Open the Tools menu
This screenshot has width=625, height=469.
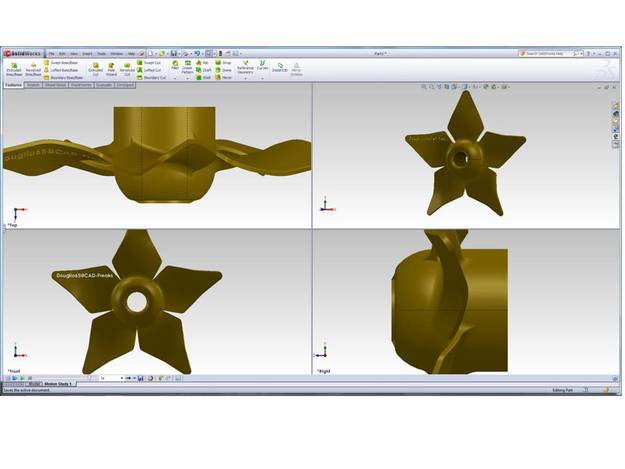coord(102,54)
